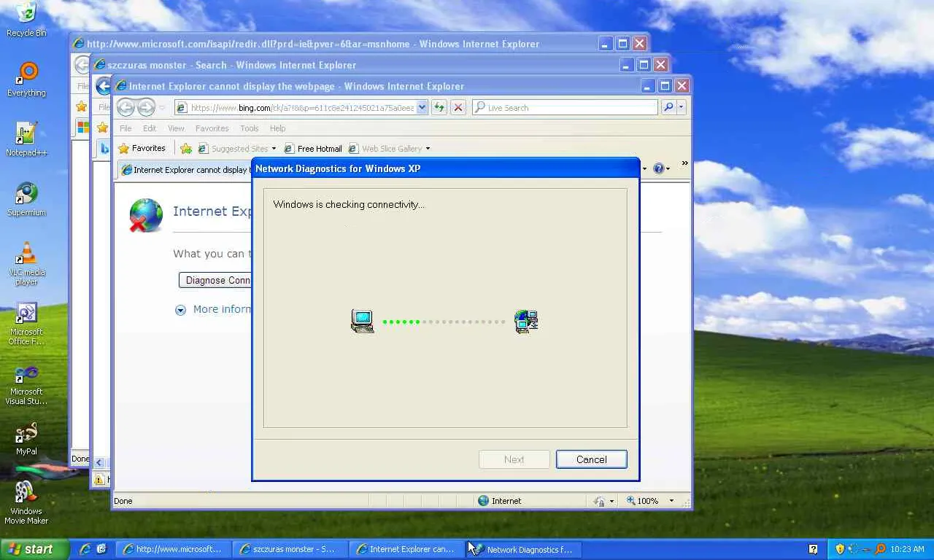Image resolution: width=934 pixels, height=560 pixels.
Task: Open the Favorites menu in the menu bar
Action: 212,128
